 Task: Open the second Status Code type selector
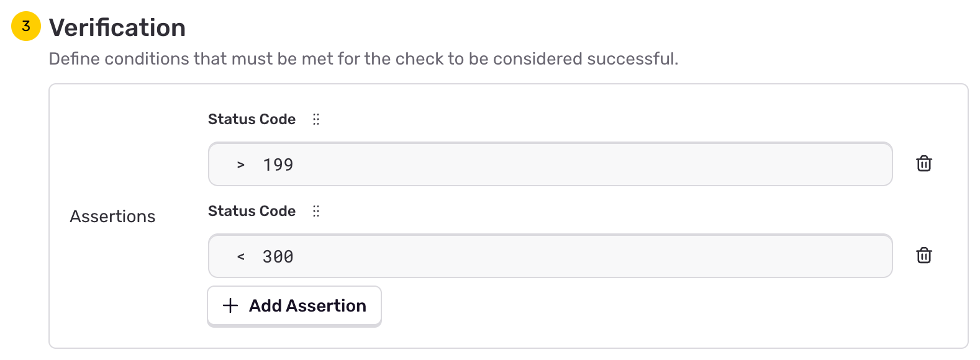[252, 211]
